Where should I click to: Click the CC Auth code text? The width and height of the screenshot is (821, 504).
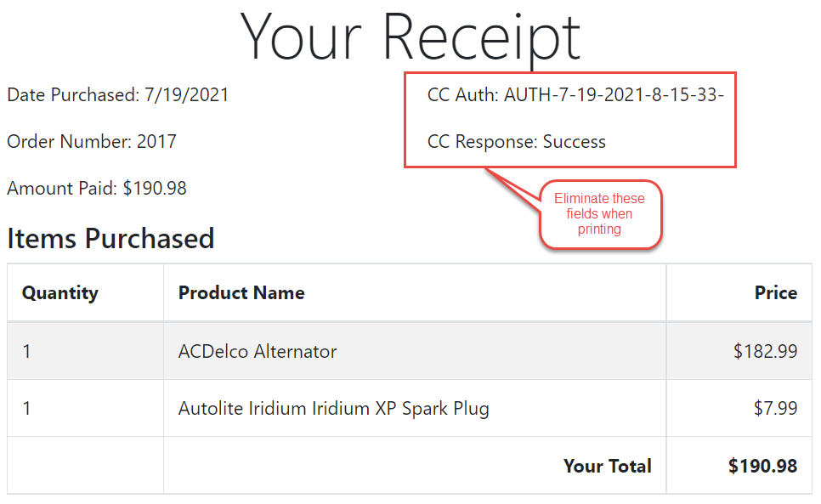(575, 95)
